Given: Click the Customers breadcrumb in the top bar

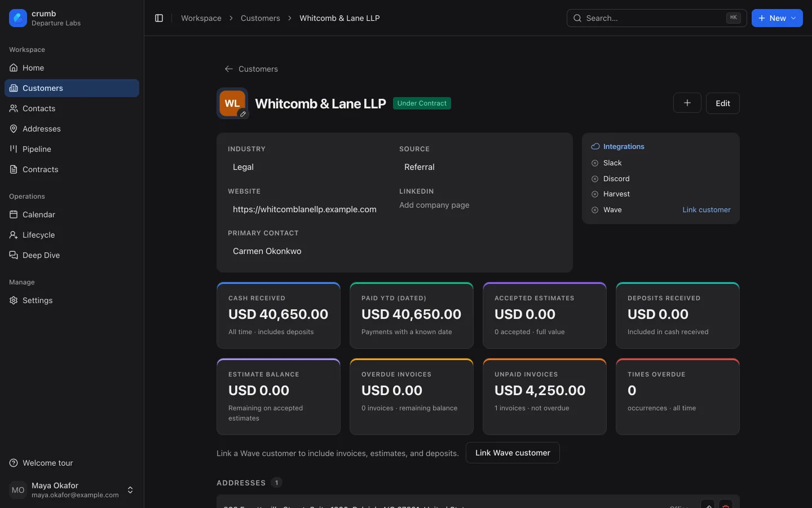Looking at the screenshot, I should 261,18.
